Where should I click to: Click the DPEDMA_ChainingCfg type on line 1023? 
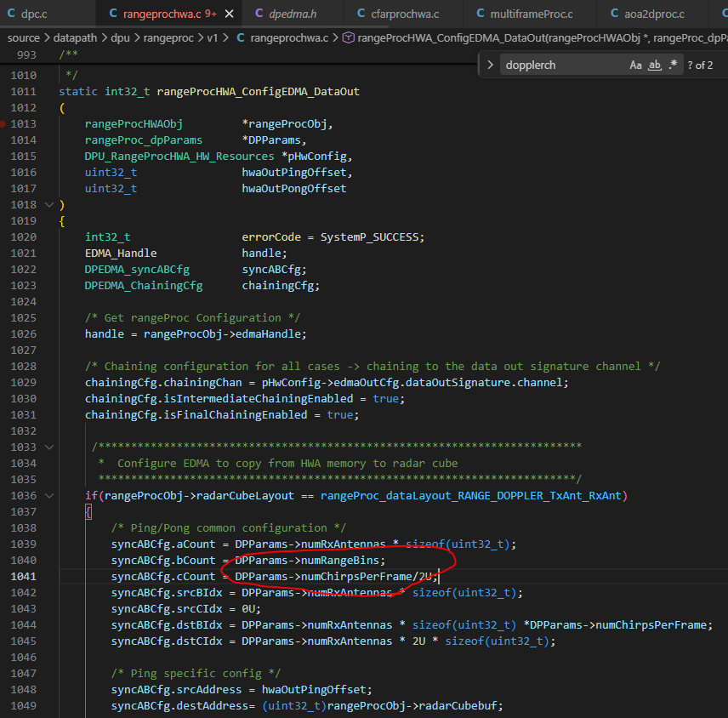tap(144, 286)
